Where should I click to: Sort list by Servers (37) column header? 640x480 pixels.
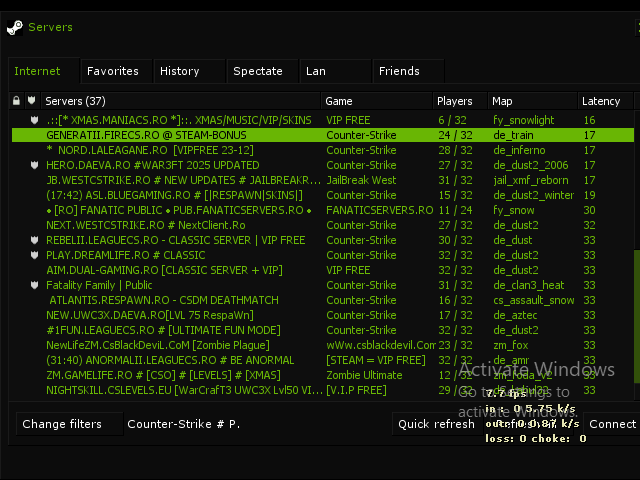pos(181,101)
